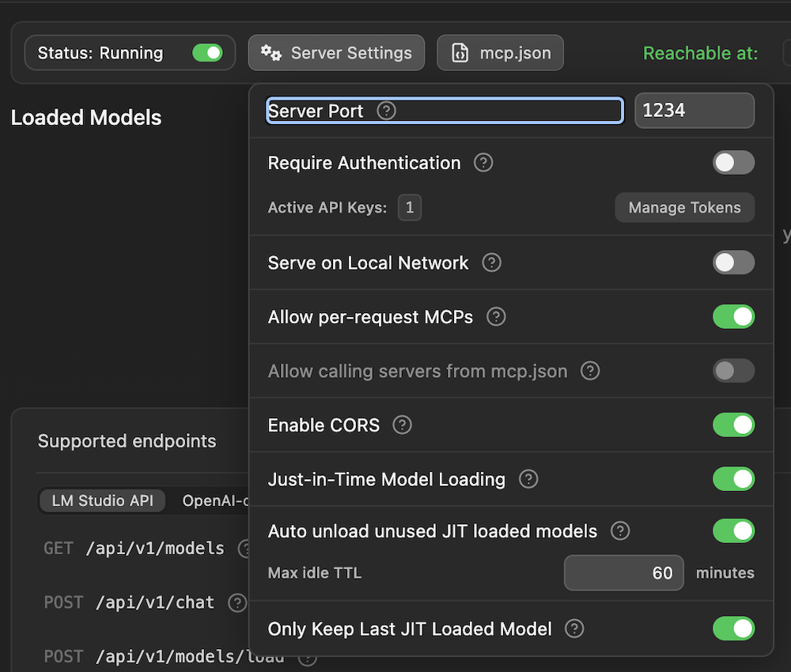Click the GET /api/v1/models endpoint
Screen dimensions: 791x672
[x=134, y=549]
